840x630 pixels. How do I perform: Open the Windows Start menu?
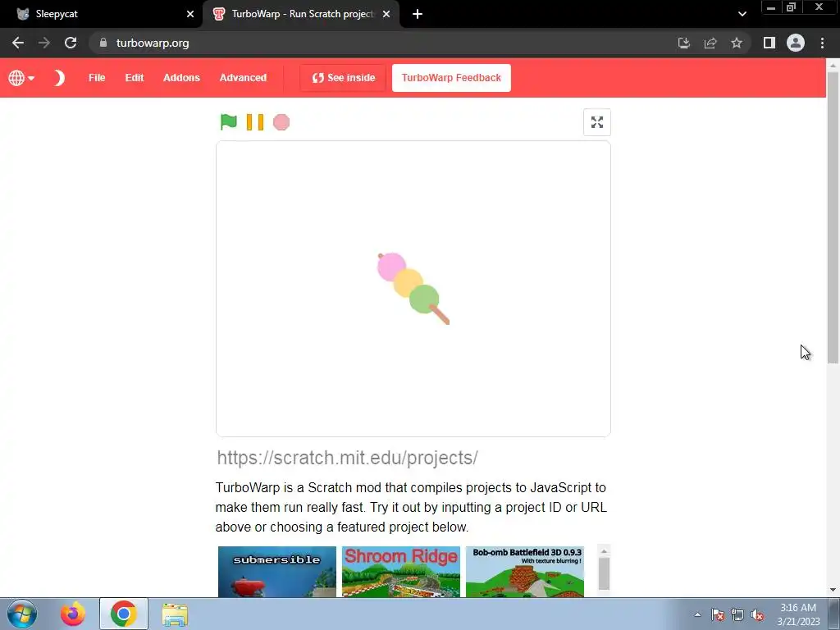tap(22, 614)
